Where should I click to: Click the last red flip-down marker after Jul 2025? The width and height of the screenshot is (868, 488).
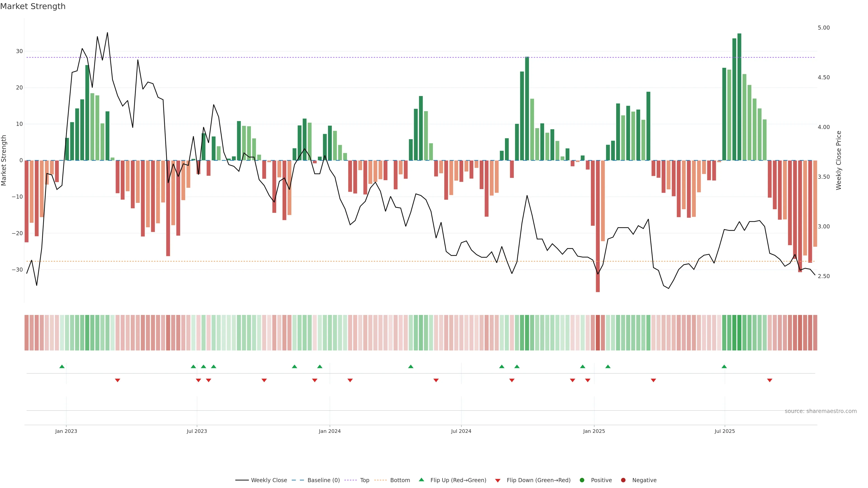tap(770, 380)
